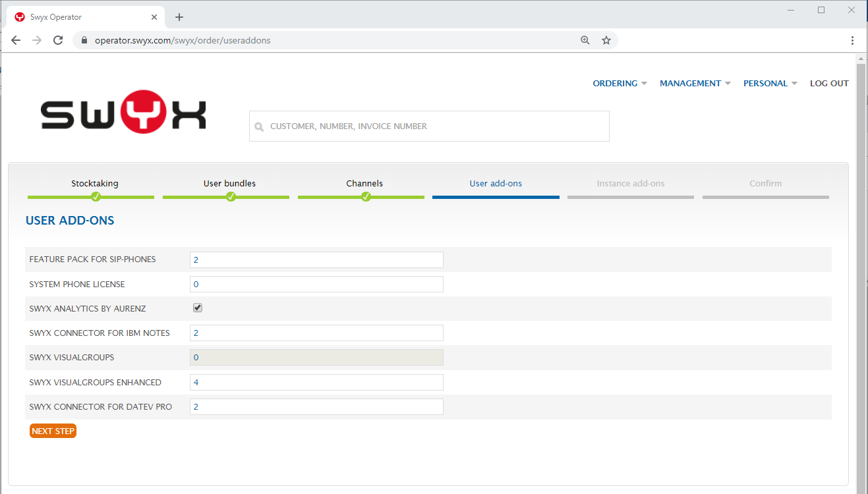The width and height of the screenshot is (868, 494).
Task: Uncheck Swyx Analytics by Aurenz checkbox
Action: pyautogui.click(x=198, y=308)
